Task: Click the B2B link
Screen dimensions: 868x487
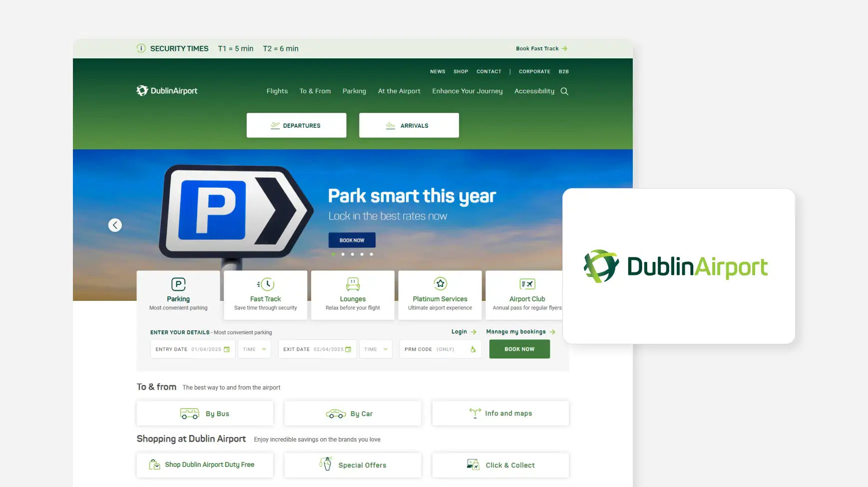Action: click(x=564, y=72)
